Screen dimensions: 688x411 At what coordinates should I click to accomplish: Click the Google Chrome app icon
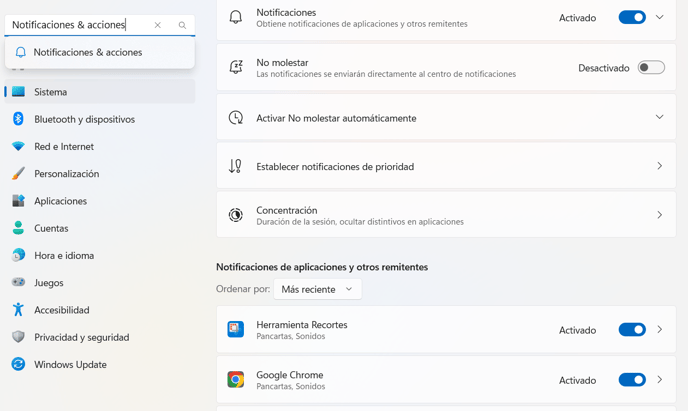[236, 379]
